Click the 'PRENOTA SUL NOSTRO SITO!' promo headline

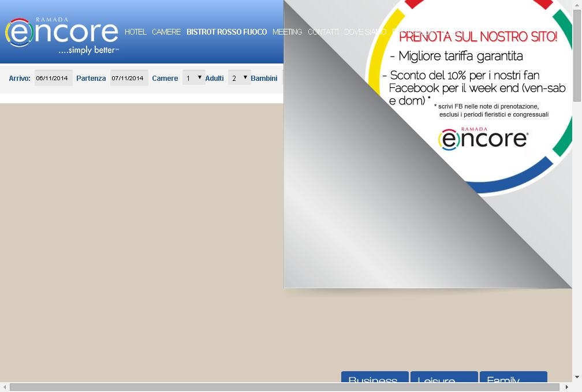(x=478, y=36)
